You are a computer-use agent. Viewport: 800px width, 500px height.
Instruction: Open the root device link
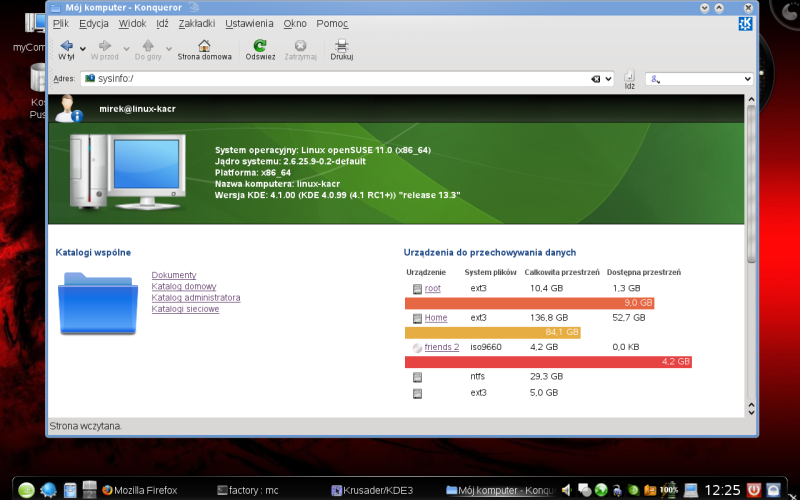click(x=433, y=288)
